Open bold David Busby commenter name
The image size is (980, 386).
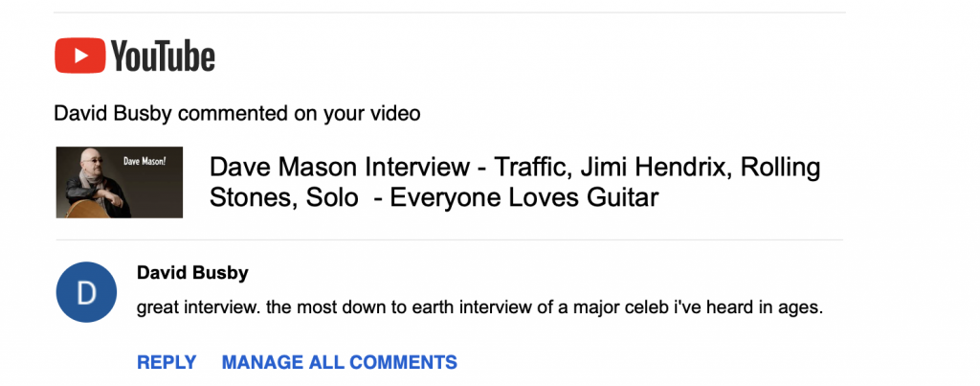pyautogui.click(x=192, y=273)
